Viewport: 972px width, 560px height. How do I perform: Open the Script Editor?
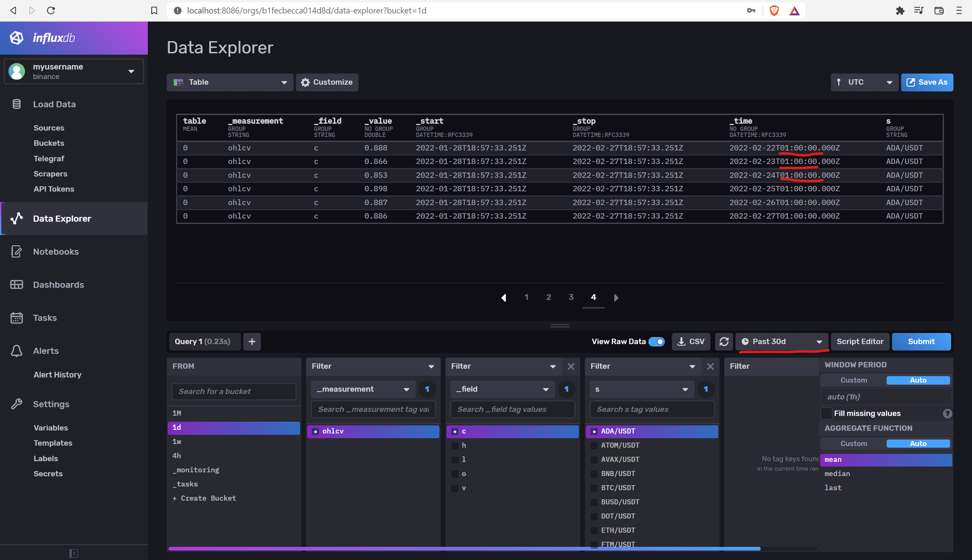pos(860,341)
